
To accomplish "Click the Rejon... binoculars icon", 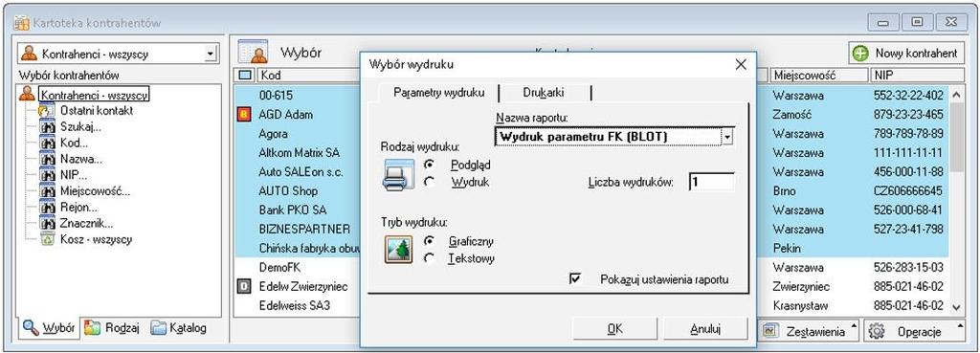I will [48, 207].
